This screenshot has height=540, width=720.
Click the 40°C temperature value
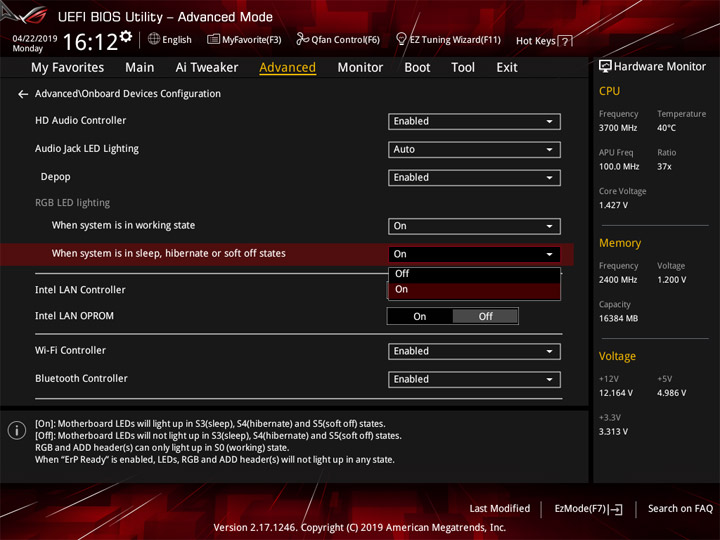click(x=666, y=128)
